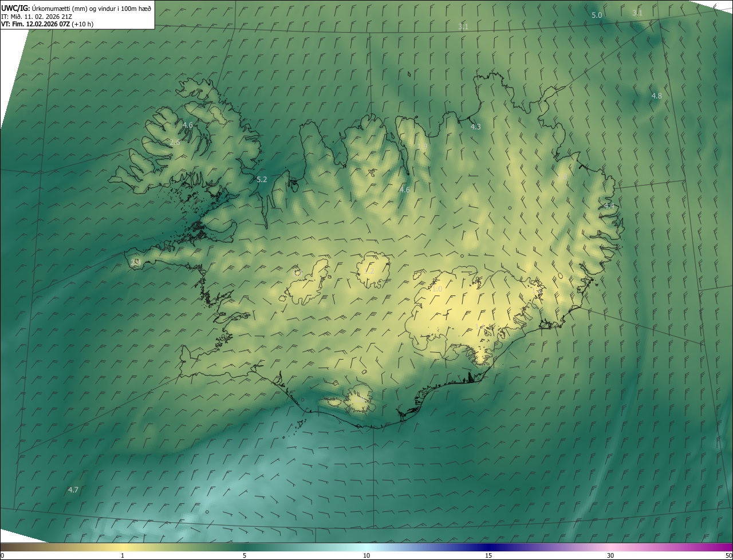Click the 1.0 label on the large glacier

[x=437, y=289]
